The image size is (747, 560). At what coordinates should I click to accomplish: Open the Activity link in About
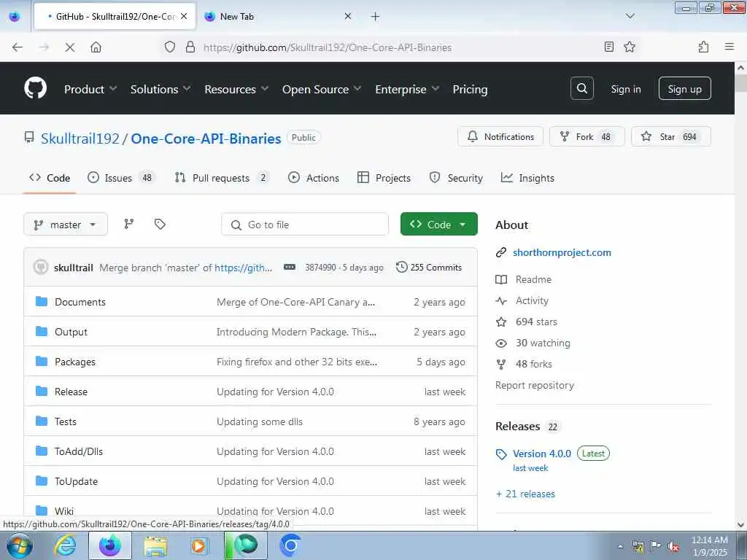click(532, 300)
